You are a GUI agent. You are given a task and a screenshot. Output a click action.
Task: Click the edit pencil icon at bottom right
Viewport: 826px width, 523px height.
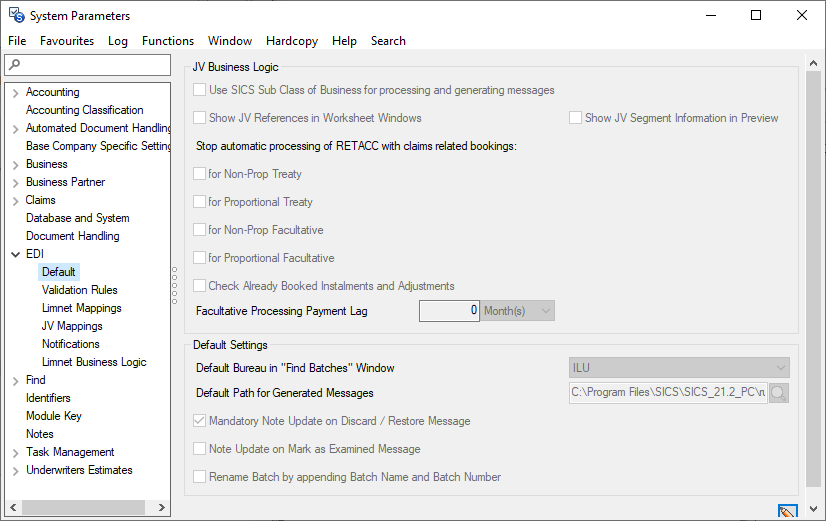[787, 512]
